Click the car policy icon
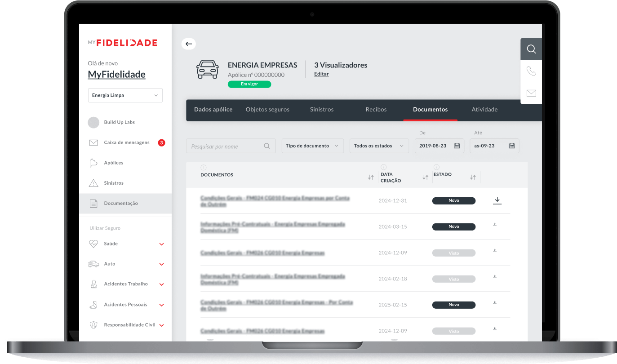The height and width of the screenshot is (364, 617). click(x=208, y=70)
